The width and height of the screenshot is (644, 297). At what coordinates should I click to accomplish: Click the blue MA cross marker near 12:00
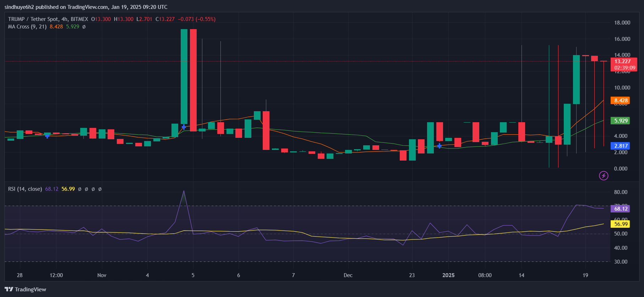point(47,136)
